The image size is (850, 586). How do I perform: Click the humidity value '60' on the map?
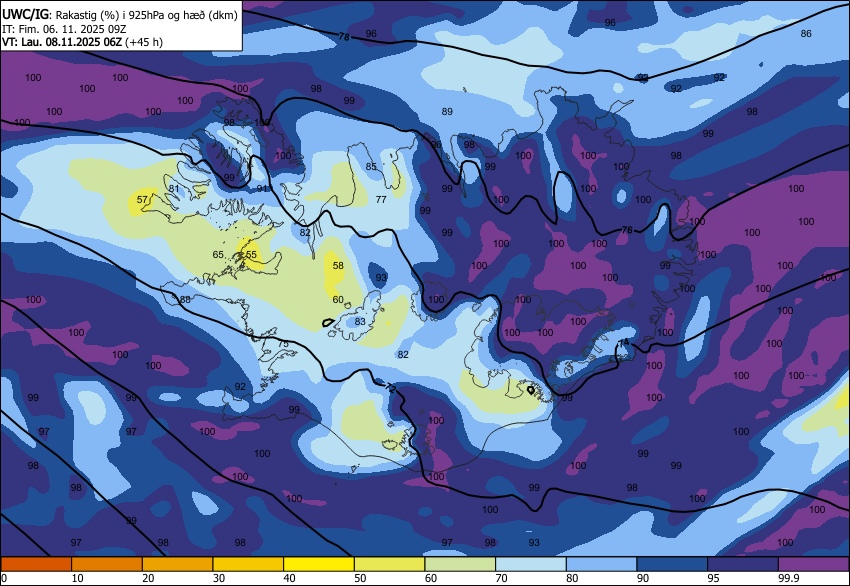click(x=338, y=299)
